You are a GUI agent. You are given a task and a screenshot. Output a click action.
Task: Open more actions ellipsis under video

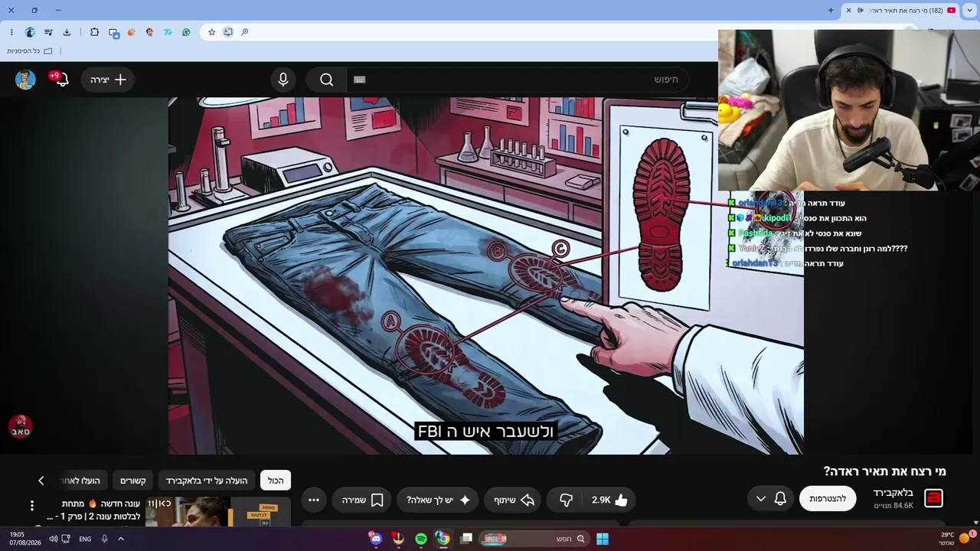314,500
